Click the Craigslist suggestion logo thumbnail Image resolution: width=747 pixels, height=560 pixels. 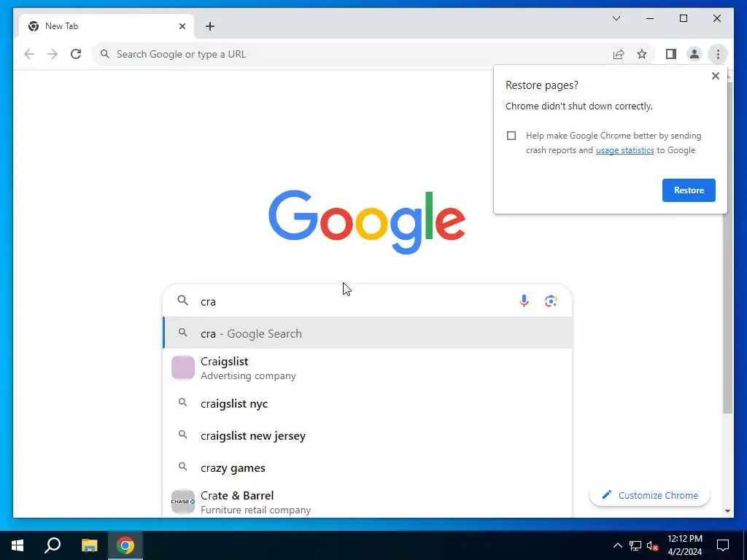click(183, 367)
